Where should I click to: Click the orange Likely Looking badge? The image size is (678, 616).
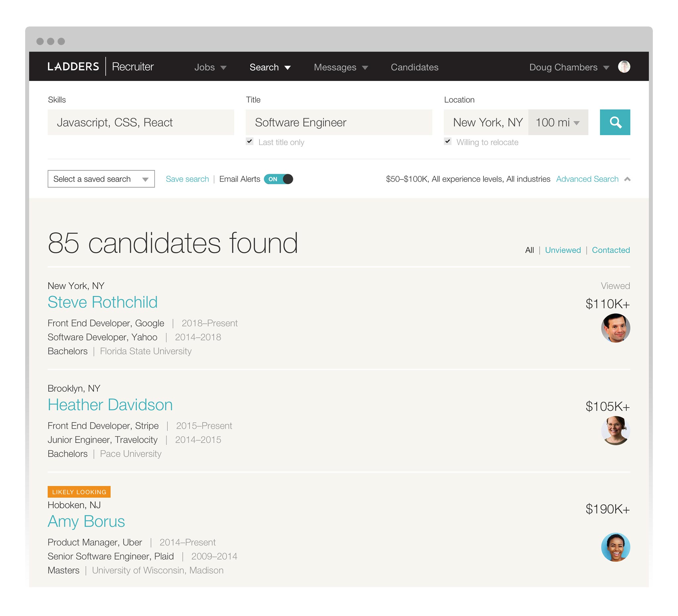click(79, 491)
